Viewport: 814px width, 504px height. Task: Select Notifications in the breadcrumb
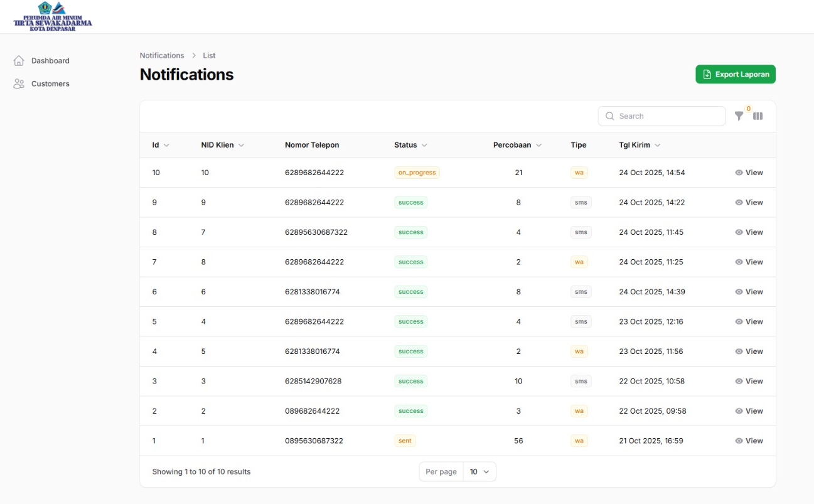coord(161,55)
